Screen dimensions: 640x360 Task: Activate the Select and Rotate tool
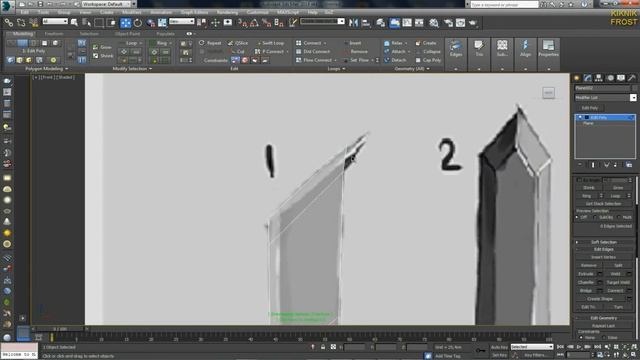[138, 23]
